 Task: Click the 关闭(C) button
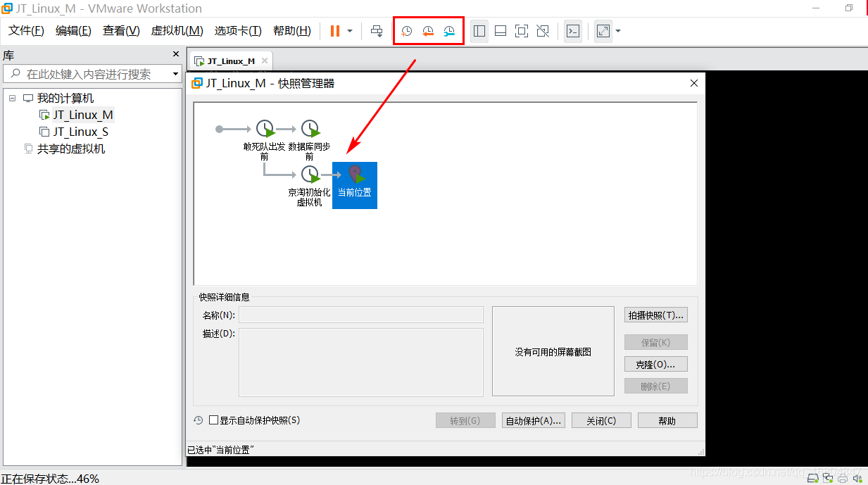(602, 421)
